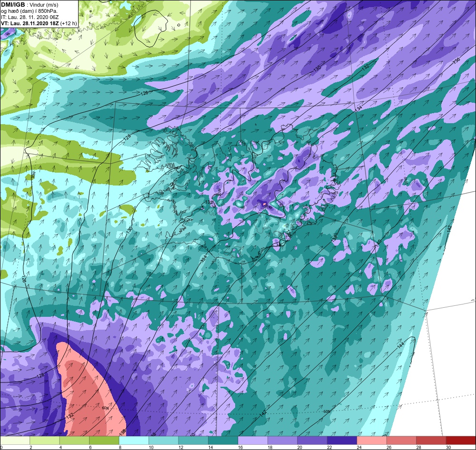Select the 14–16 m/s dark teal legend swatch

coord(223,440)
